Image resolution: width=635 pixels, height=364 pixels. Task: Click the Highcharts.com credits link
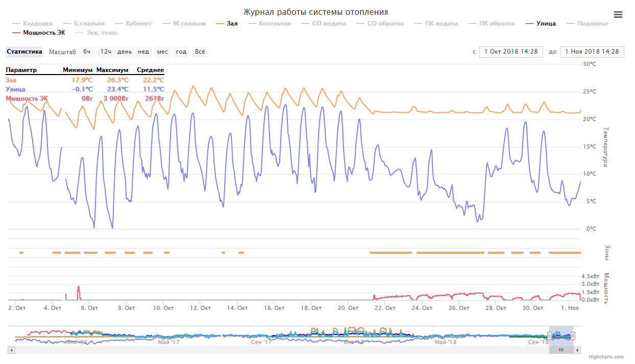(x=605, y=357)
